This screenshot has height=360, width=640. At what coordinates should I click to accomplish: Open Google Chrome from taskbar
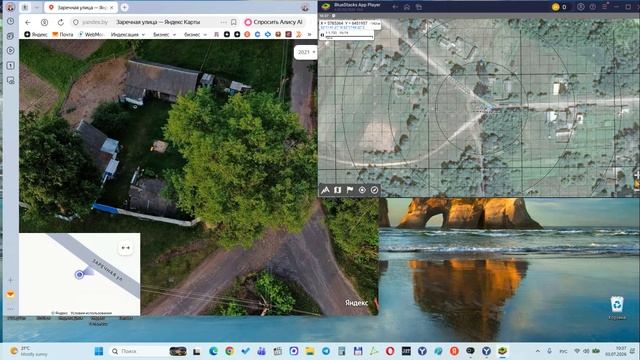[x=229, y=351]
